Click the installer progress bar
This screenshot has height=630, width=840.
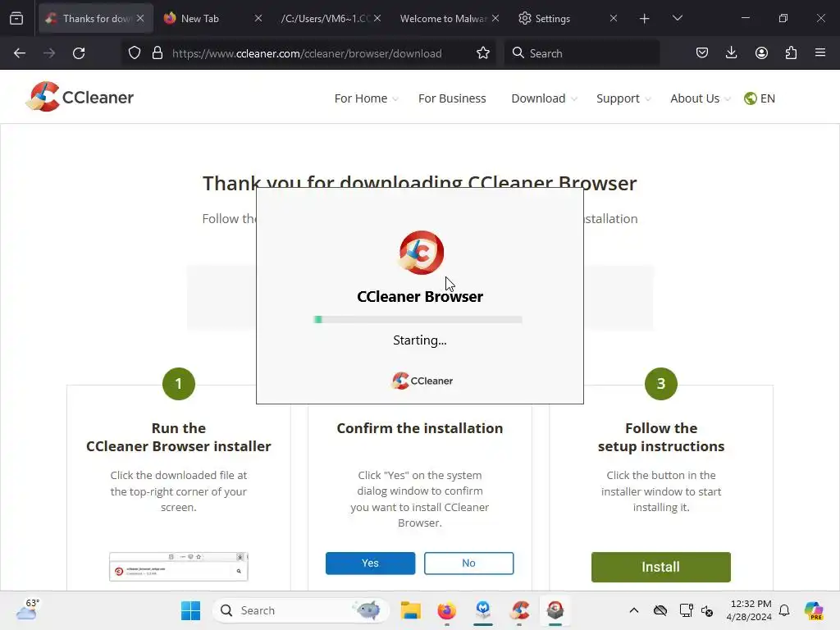418,319
